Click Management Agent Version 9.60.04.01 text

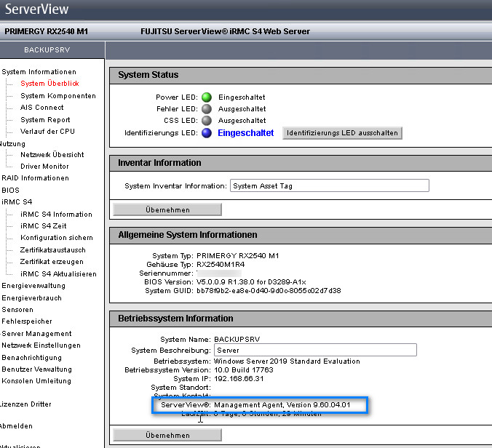pyautogui.click(x=282, y=405)
